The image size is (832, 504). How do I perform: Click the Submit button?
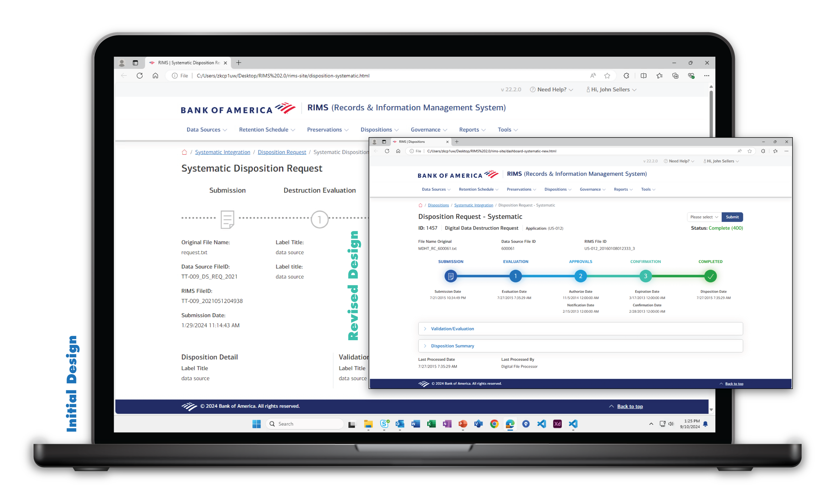click(732, 217)
